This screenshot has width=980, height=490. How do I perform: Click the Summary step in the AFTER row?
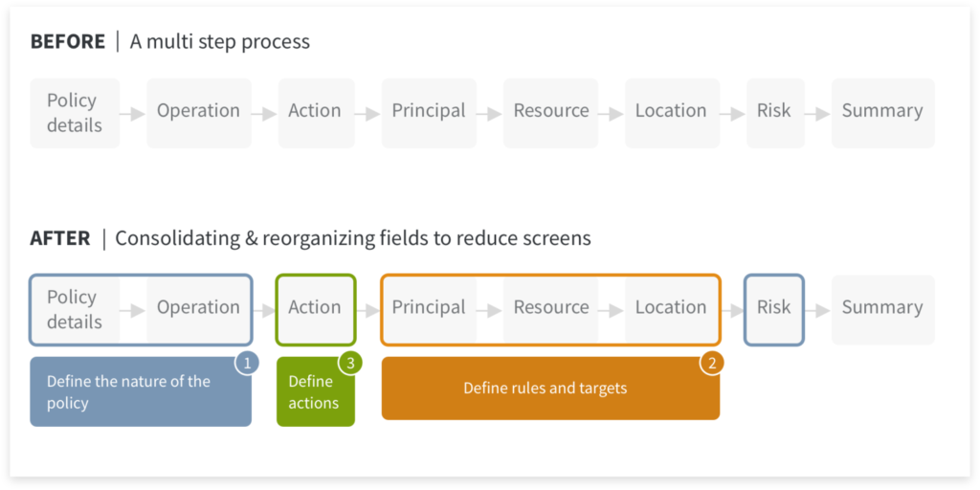point(882,308)
